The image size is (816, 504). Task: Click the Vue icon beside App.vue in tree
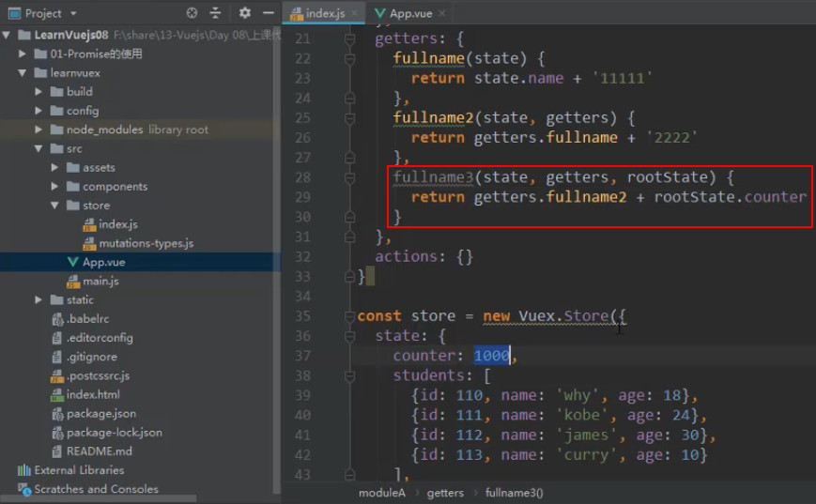[73, 262]
